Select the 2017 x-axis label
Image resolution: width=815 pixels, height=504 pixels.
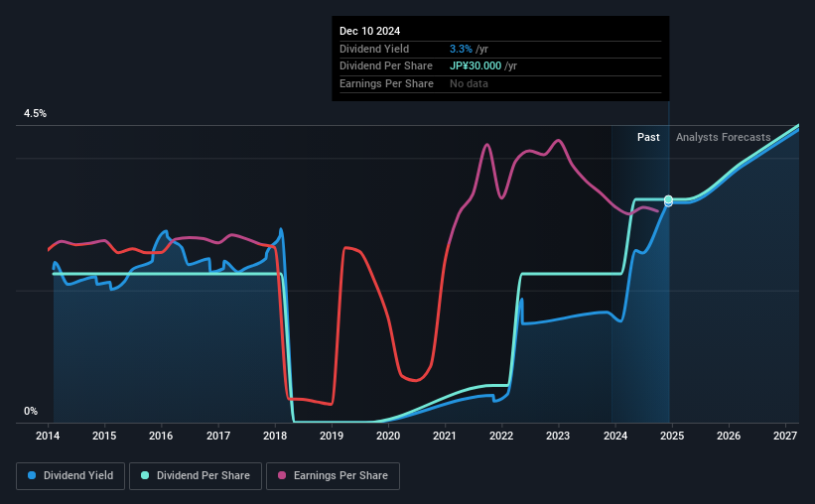[218, 436]
